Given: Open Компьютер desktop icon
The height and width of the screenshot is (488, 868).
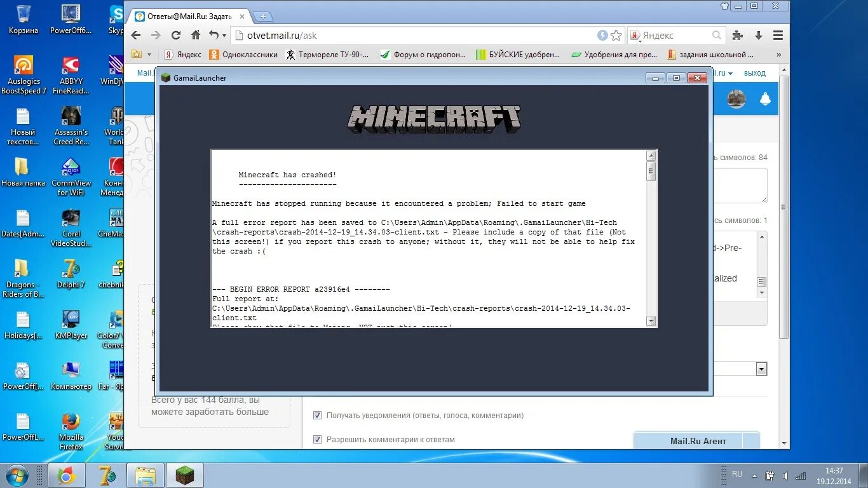Looking at the screenshot, I should (x=71, y=376).
